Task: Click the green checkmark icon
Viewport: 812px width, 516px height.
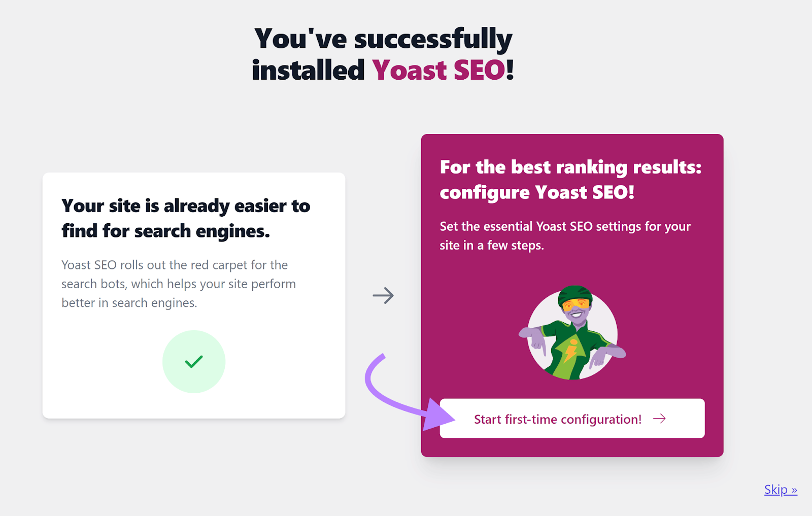Action: point(193,361)
